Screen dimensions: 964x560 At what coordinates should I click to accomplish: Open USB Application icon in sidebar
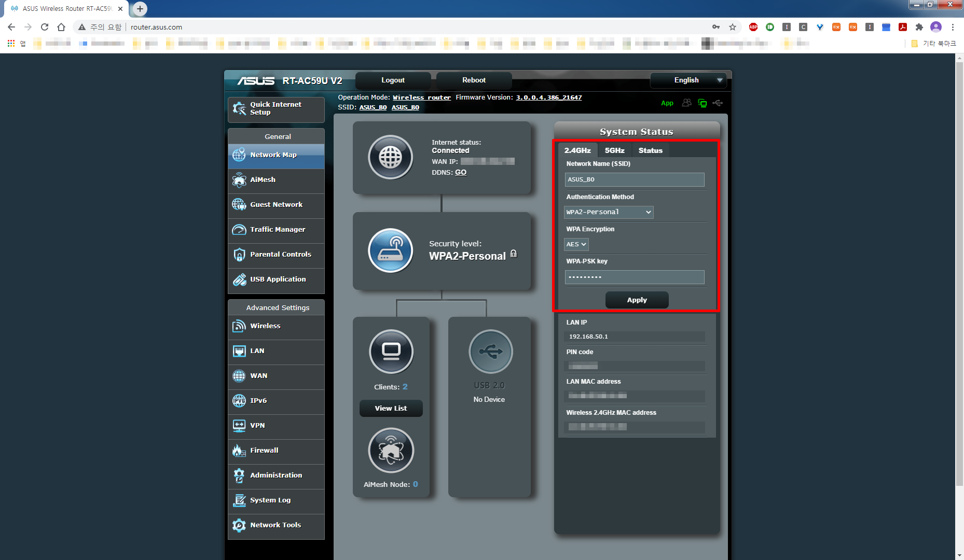(x=239, y=279)
